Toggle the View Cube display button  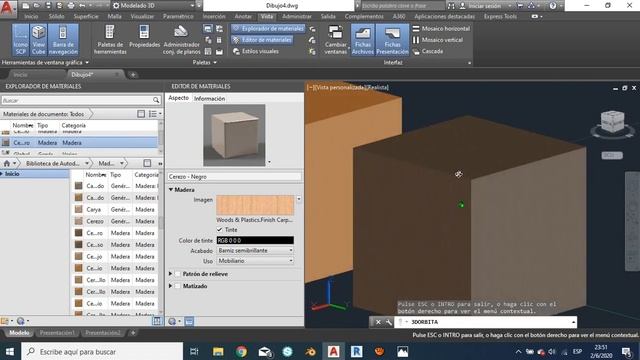39,40
